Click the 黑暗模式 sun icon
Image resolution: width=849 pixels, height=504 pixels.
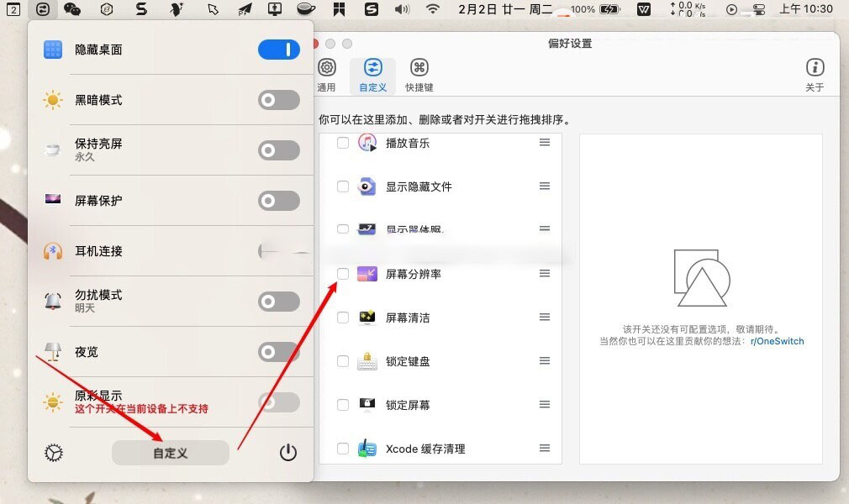(x=53, y=99)
